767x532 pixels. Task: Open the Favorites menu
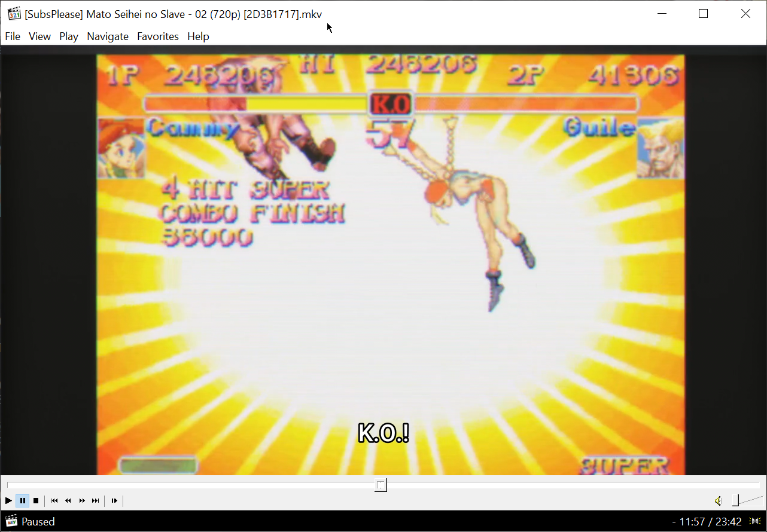pyautogui.click(x=158, y=36)
